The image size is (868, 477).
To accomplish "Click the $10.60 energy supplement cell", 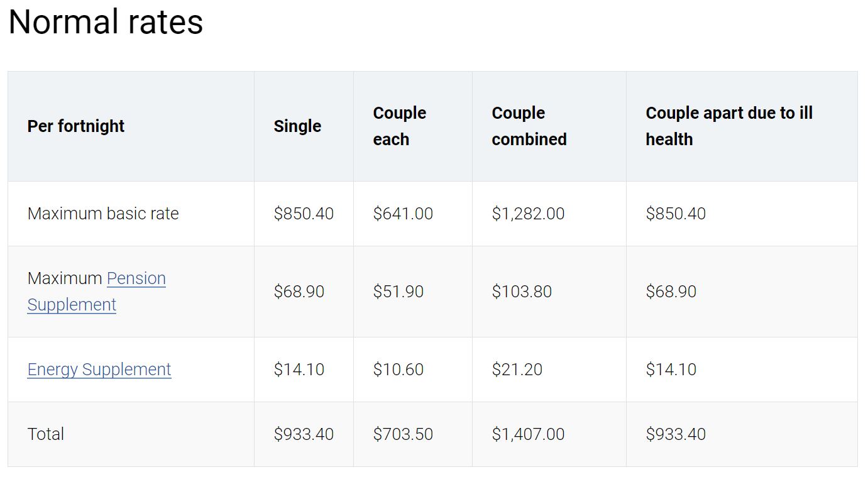I will click(398, 370).
